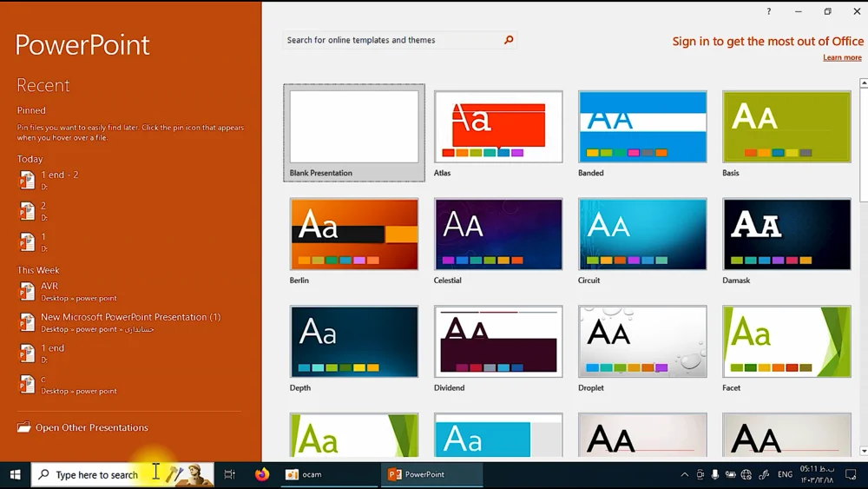868x489 pixels.
Task: Choose the Banded theme thumbnail
Action: coord(642,127)
